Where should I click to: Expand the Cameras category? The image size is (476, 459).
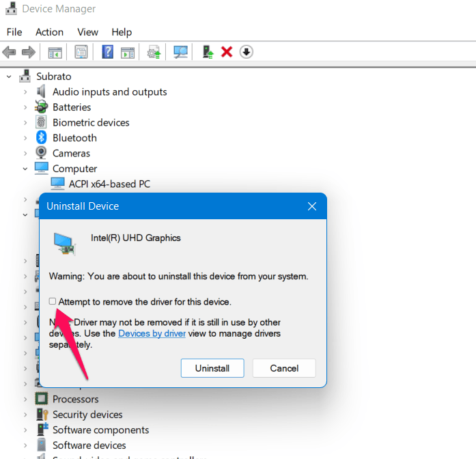(x=25, y=153)
